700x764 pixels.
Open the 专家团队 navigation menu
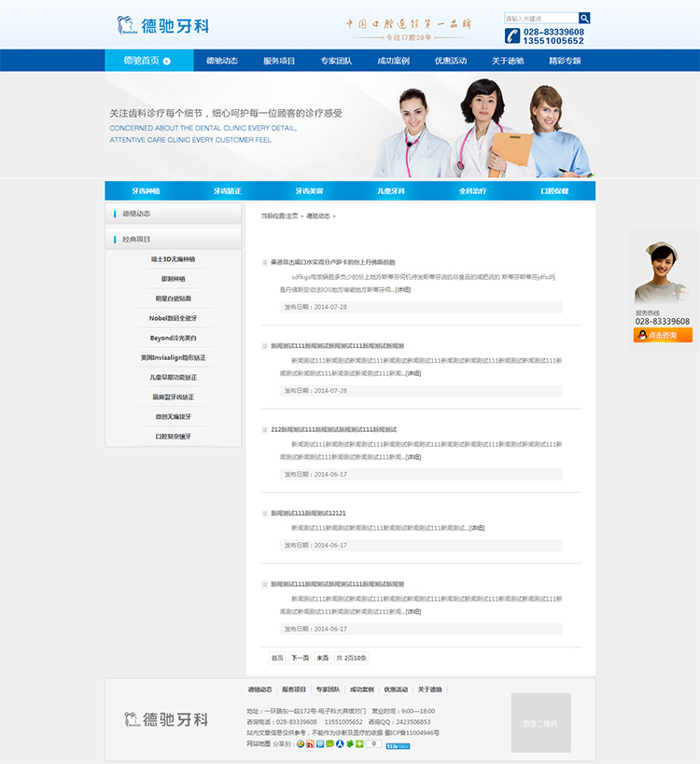(x=336, y=61)
